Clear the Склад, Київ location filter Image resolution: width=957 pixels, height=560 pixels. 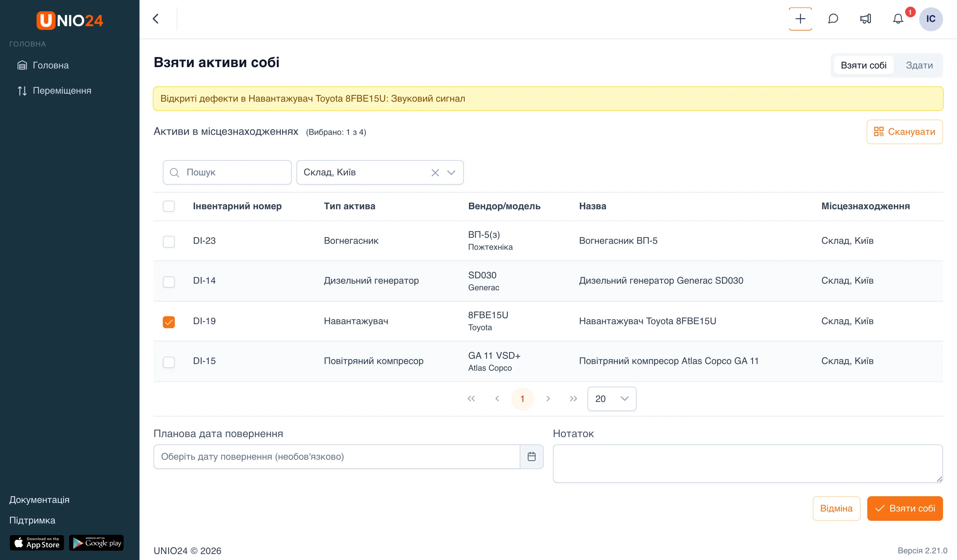(x=435, y=172)
